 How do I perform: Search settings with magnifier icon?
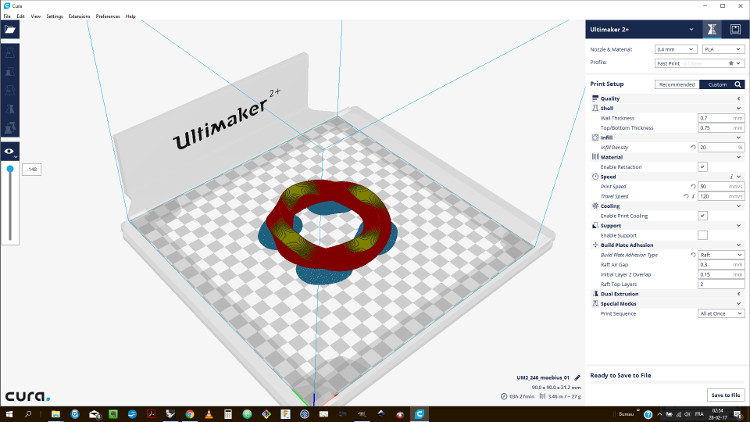pos(738,84)
